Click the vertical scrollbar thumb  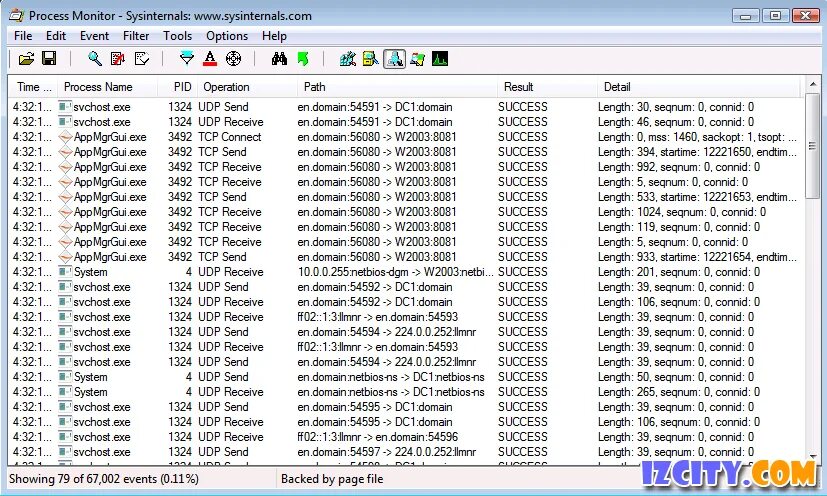813,146
